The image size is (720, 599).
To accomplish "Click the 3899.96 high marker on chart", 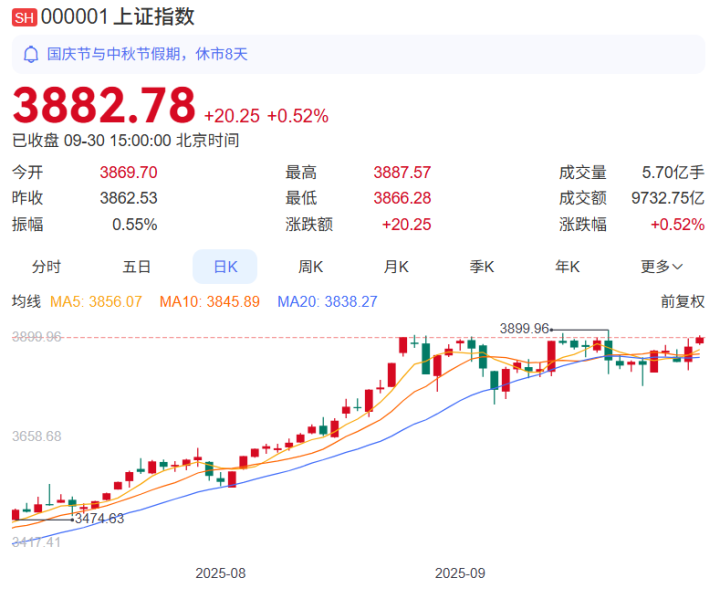I will [x=524, y=328].
